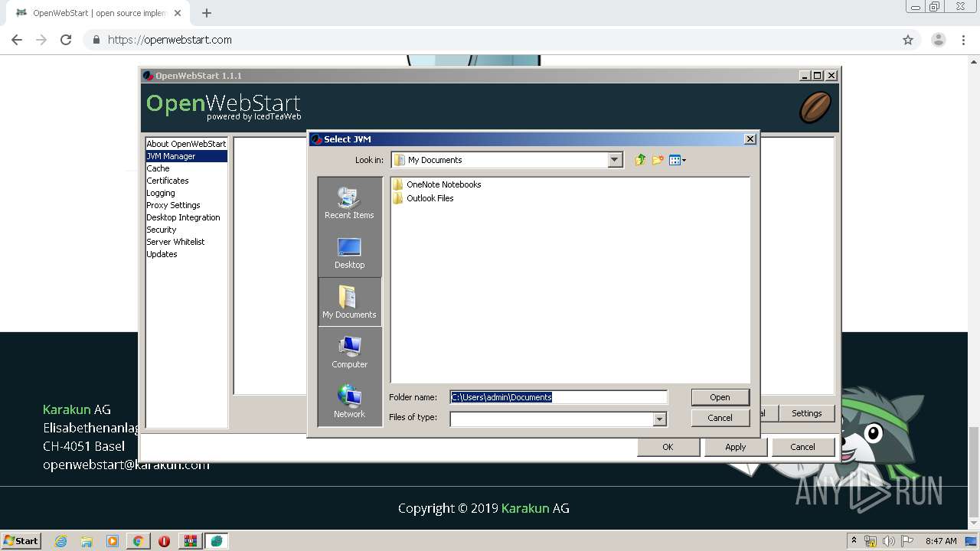
Task: Cancel the Select JVM dialog
Action: [720, 418]
